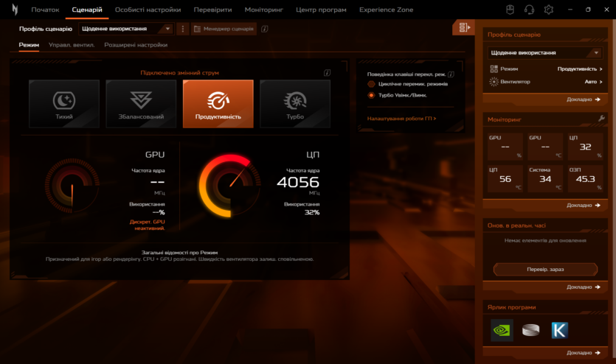
Task: Activate the Turbo (Турбо) mode tile
Action: pyautogui.click(x=294, y=104)
